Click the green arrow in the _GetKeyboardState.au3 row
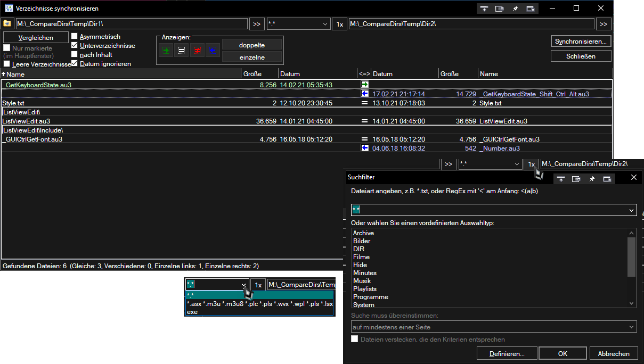The width and height of the screenshot is (644, 364). tap(365, 85)
